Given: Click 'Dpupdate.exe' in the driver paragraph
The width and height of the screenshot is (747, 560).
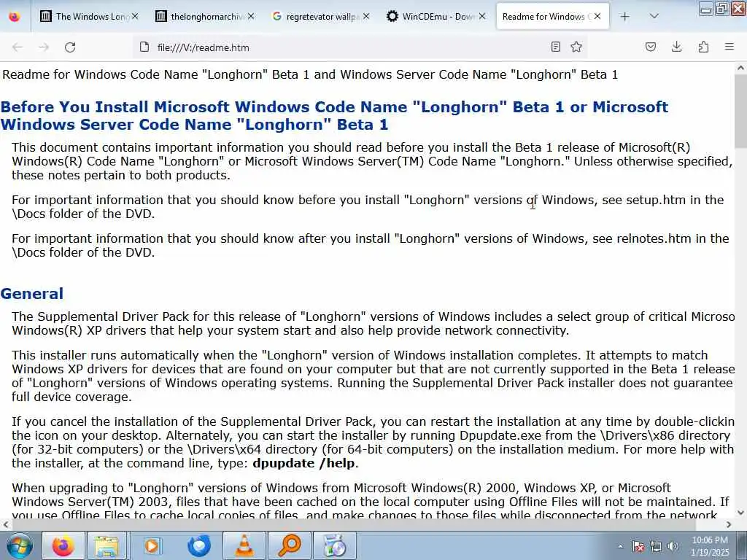Looking at the screenshot, I should coord(500,436).
